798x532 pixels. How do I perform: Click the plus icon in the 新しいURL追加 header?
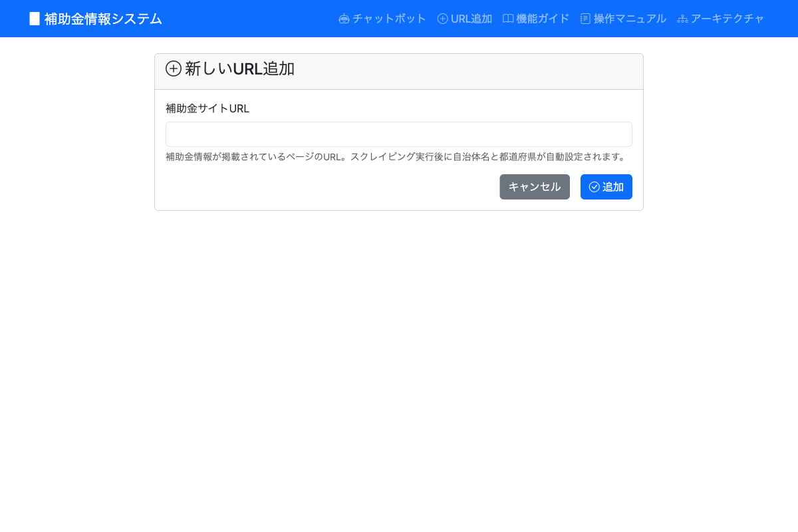click(x=174, y=68)
